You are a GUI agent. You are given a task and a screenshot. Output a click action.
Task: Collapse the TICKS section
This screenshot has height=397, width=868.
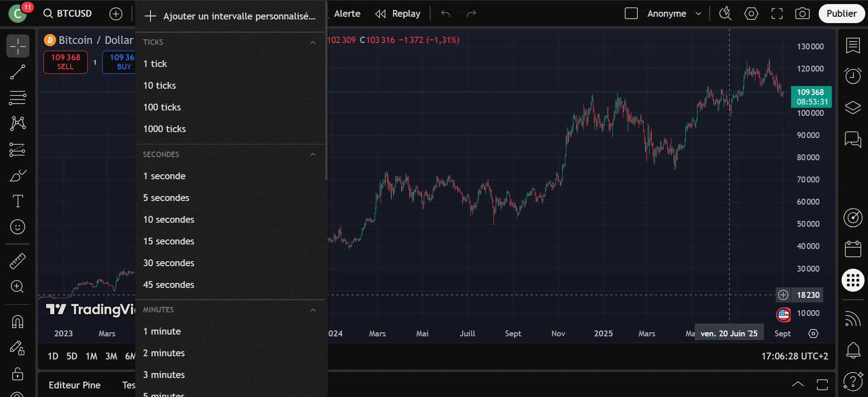(x=313, y=42)
